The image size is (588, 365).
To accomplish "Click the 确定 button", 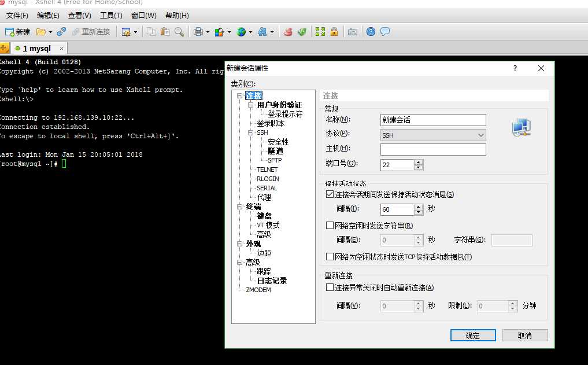I will pos(473,335).
